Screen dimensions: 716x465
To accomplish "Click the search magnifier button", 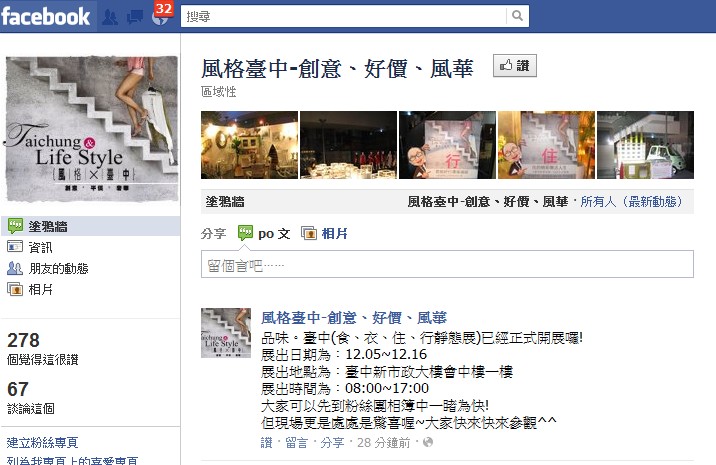I will [517, 16].
